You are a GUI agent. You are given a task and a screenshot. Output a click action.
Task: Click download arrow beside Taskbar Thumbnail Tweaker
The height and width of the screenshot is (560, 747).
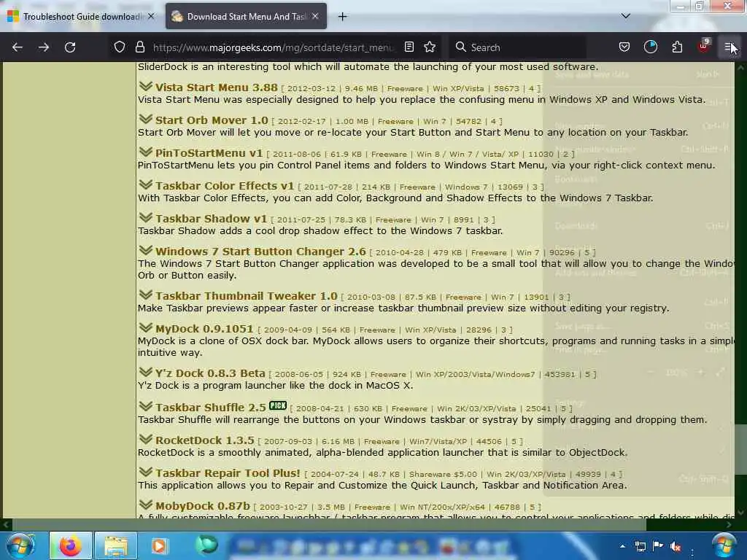(x=145, y=295)
